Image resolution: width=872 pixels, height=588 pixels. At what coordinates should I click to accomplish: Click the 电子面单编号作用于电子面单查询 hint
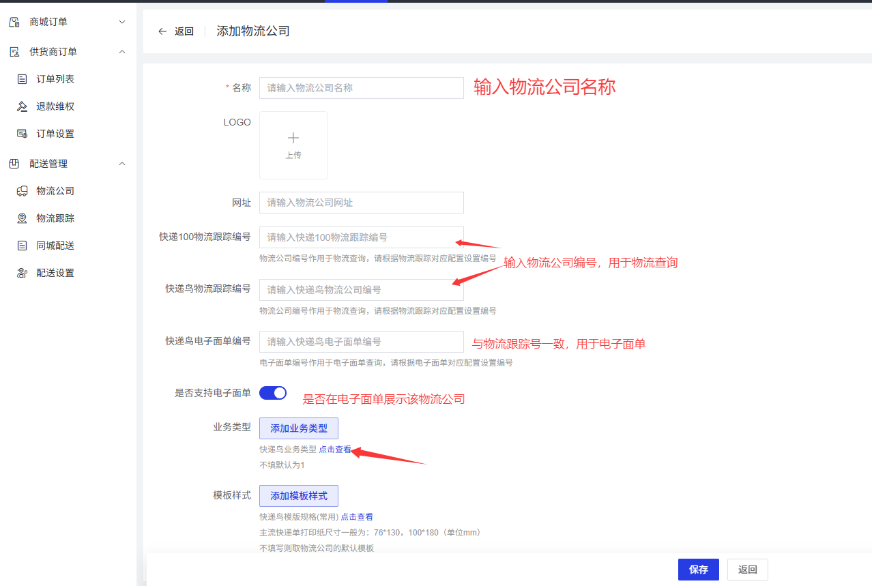(x=386, y=363)
